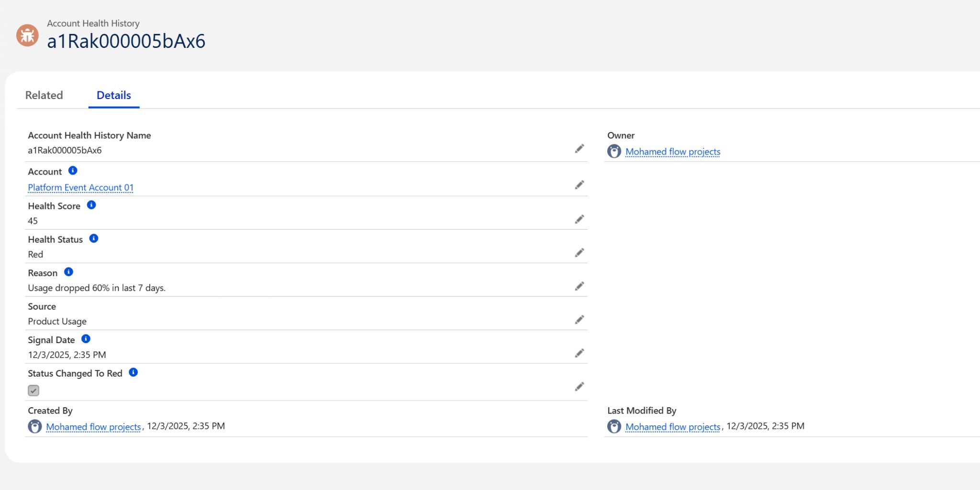Click the text 'Usage dropped 60% in last 7 days.'
This screenshot has height=490, width=980.
click(97, 288)
